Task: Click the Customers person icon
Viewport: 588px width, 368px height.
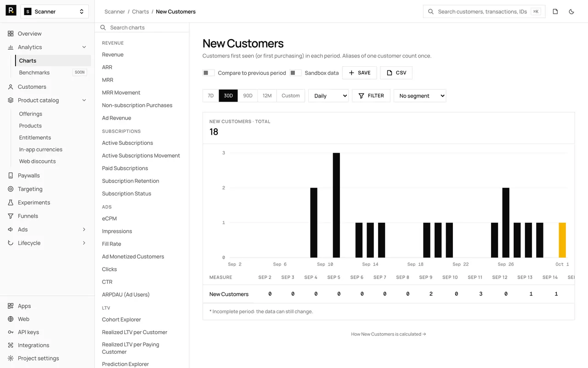Action: point(11,87)
